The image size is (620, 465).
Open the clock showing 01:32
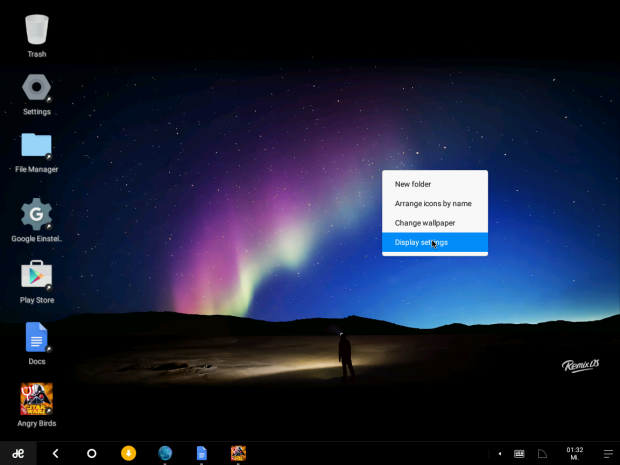[575, 454]
